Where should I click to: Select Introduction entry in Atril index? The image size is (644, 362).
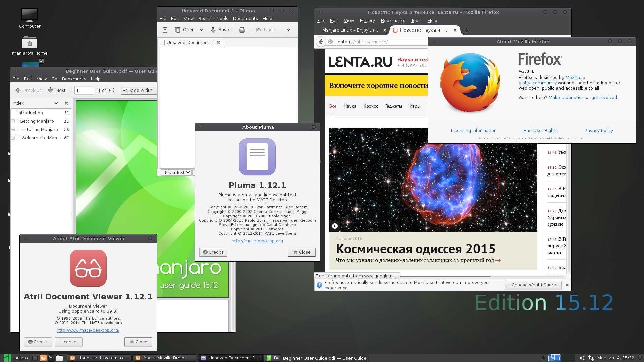coord(41,113)
